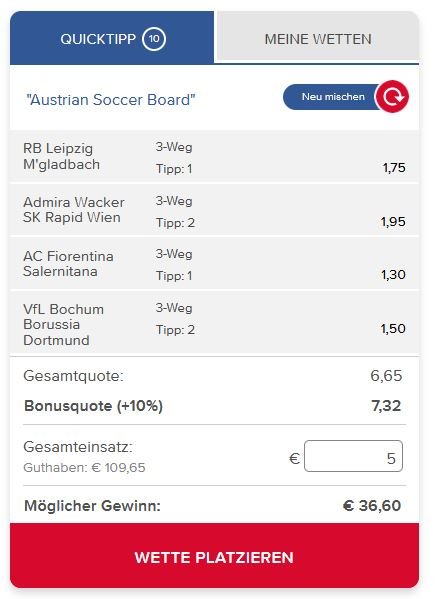Open the Quicktipp tab
This screenshot has height=599, width=435.
[x=112, y=38]
